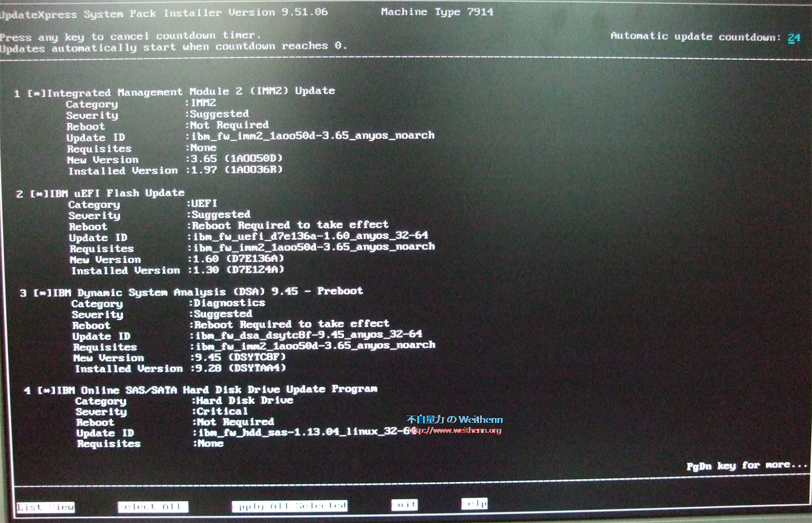The image size is (812, 523).
Task: Toggle the SAS/SATA Hard Disk Drive Update checkbox
Action: (47, 390)
